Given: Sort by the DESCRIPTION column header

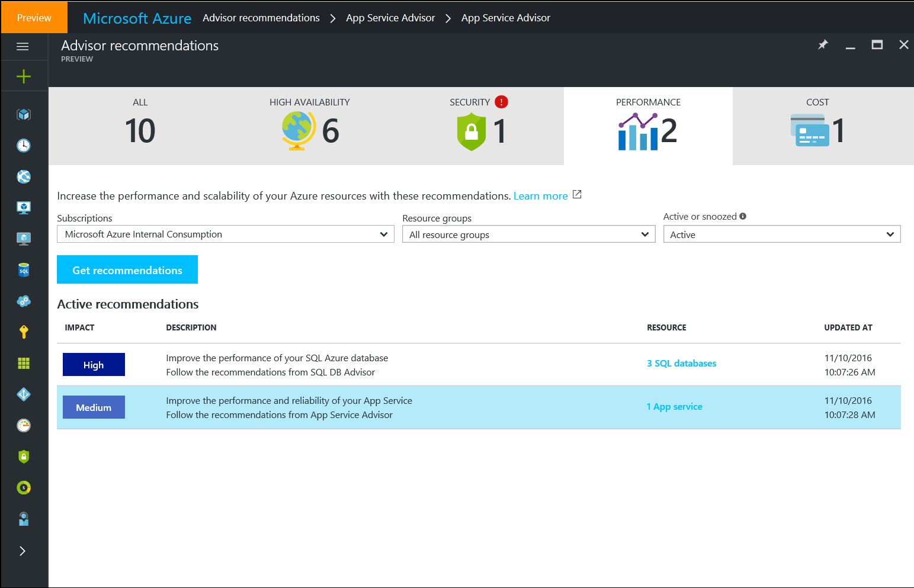Looking at the screenshot, I should (x=191, y=327).
